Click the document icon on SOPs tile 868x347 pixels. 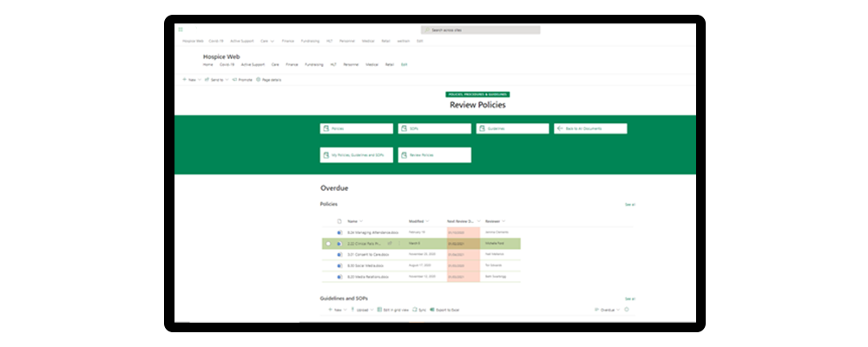[404, 128]
